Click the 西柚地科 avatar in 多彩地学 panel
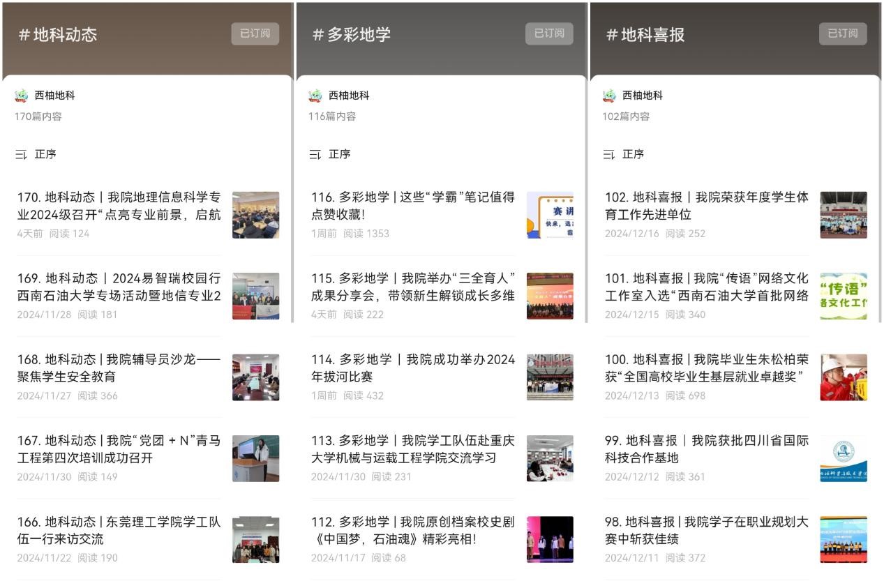The width and height of the screenshot is (884, 588). [x=315, y=96]
